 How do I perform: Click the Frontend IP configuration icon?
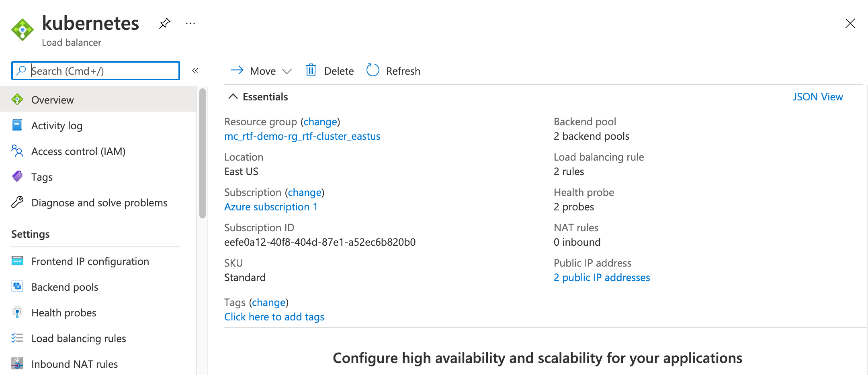click(x=17, y=261)
